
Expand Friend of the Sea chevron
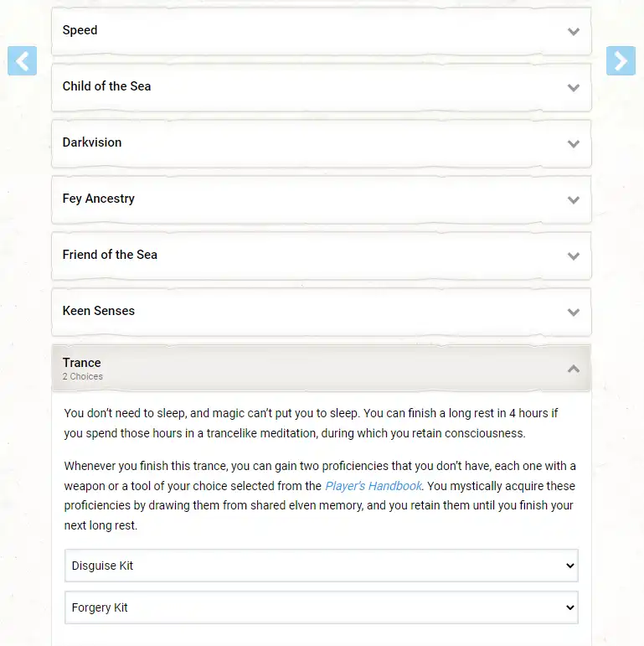[573, 256]
